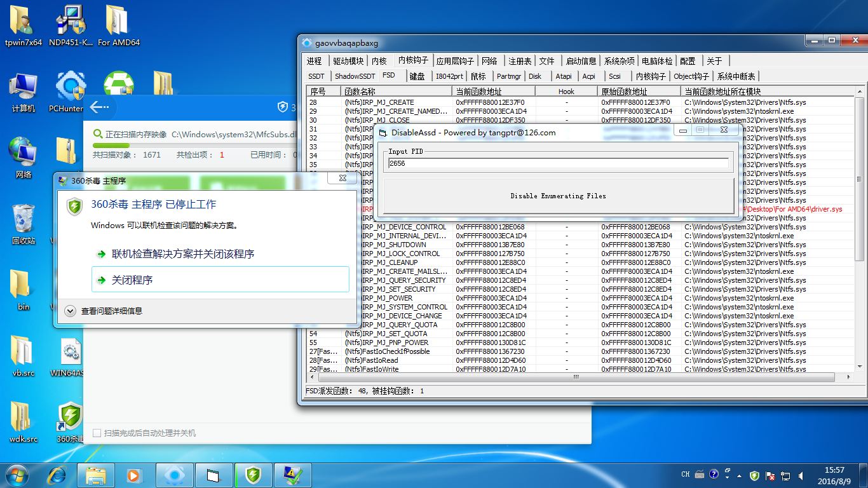The width and height of the screenshot is (868, 488).
Task: Open the media player taskbar icon
Action: click(134, 475)
